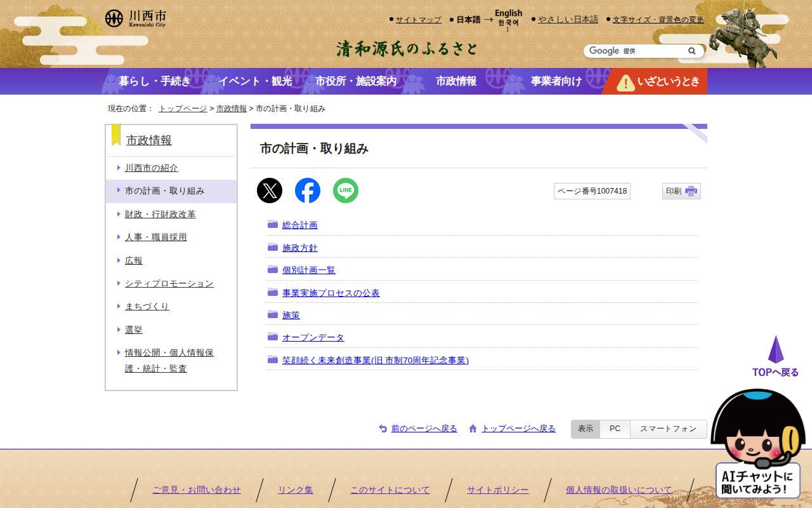
Task: Open the 市役所・施設案内 menu tab
Action: click(356, 81)
